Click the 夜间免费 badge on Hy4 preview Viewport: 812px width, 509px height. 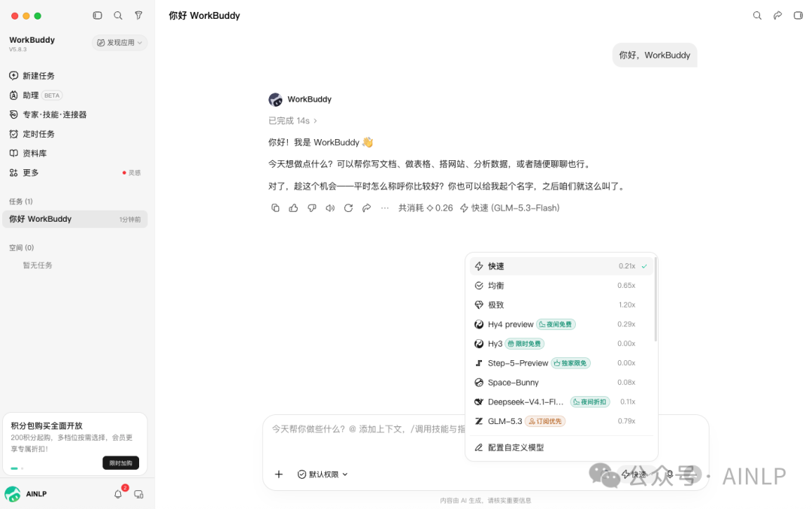[556, 324]
